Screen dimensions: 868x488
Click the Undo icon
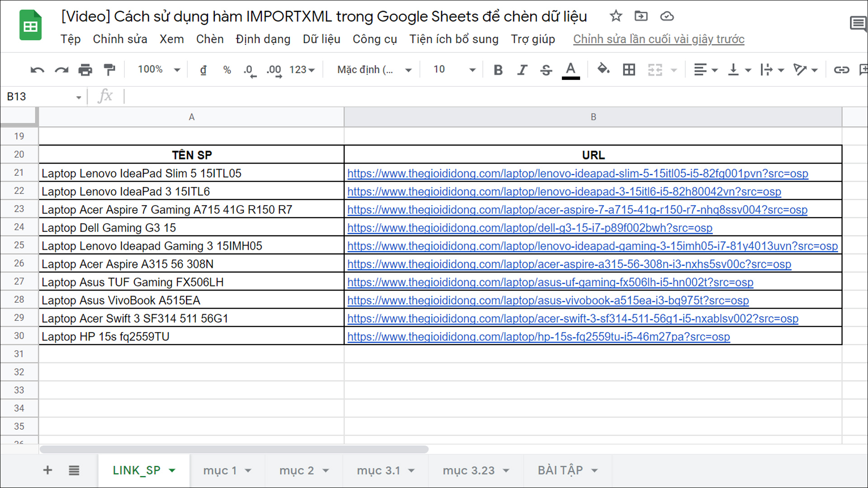point(37,70)
